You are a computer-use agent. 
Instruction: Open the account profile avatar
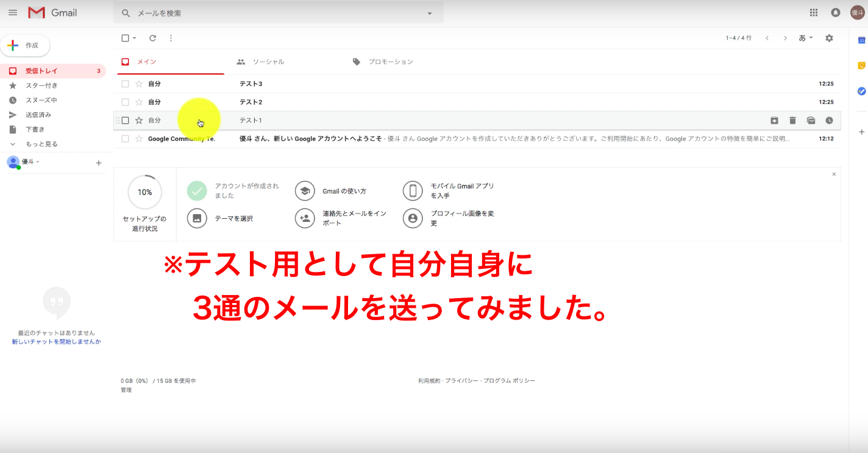[x=858, y=12]
